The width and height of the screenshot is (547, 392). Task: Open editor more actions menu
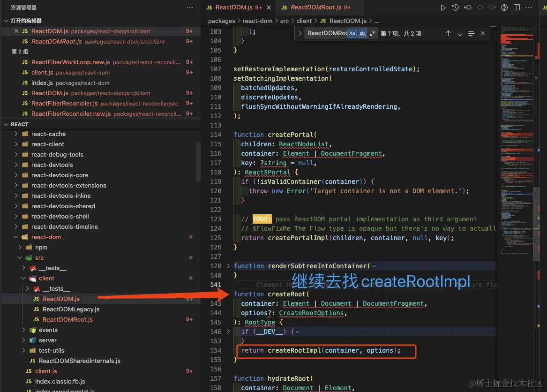click(x=529, y=8)
